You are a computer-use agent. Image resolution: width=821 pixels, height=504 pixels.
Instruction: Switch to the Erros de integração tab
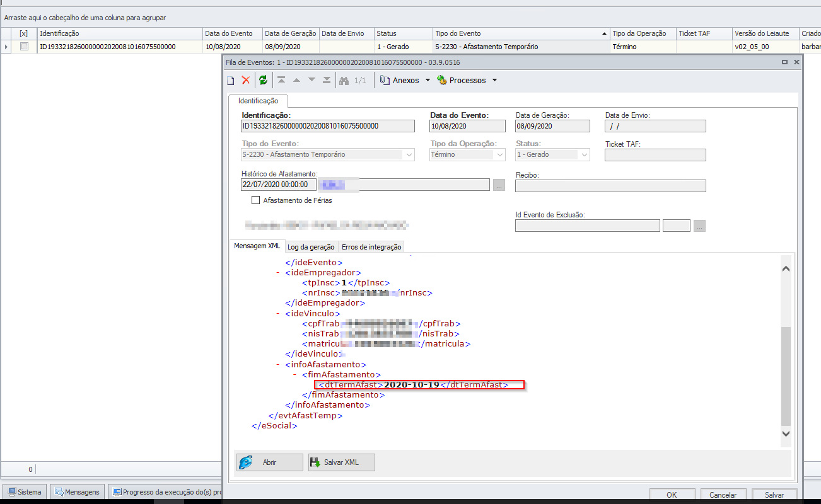371,247
